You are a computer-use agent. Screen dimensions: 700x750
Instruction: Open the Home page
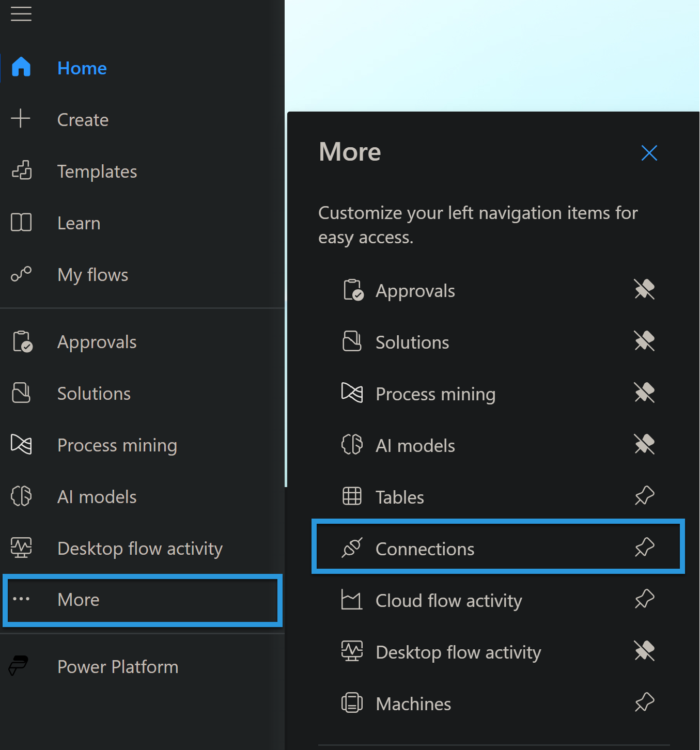coord(82,68)
